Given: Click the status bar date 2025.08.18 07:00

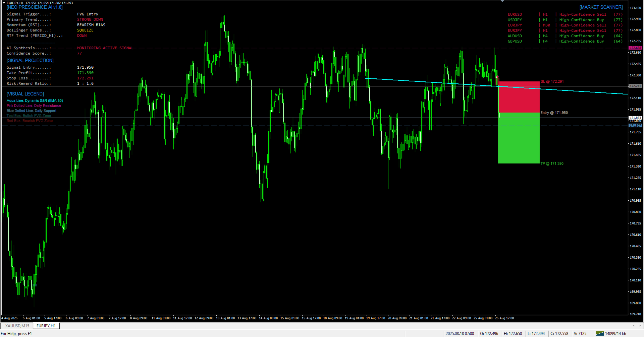Looking at the screenshot, I should 460,334.
